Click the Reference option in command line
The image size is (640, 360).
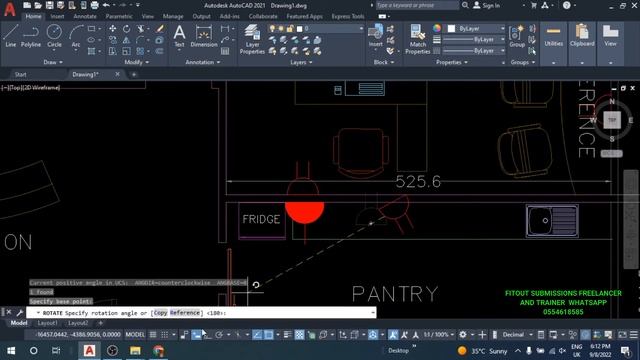(185, 313)
